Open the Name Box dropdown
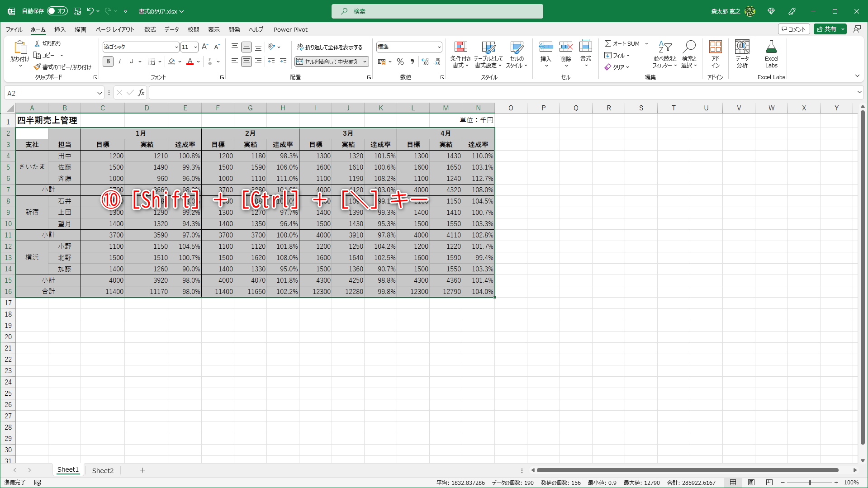 (100, 93)
